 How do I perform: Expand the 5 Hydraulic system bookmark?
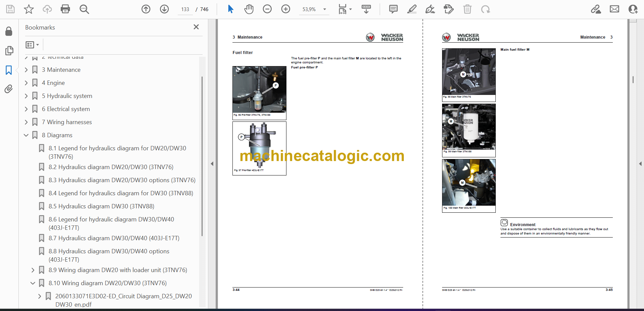[26, 96]
